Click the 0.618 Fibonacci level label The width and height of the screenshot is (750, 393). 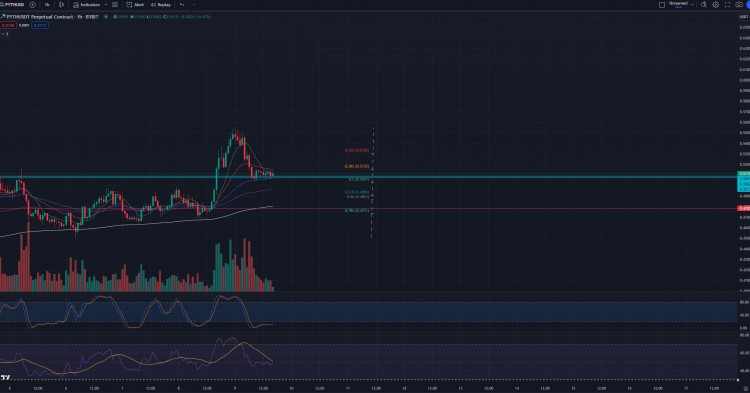pyautogui.click(x=357, y=192)
